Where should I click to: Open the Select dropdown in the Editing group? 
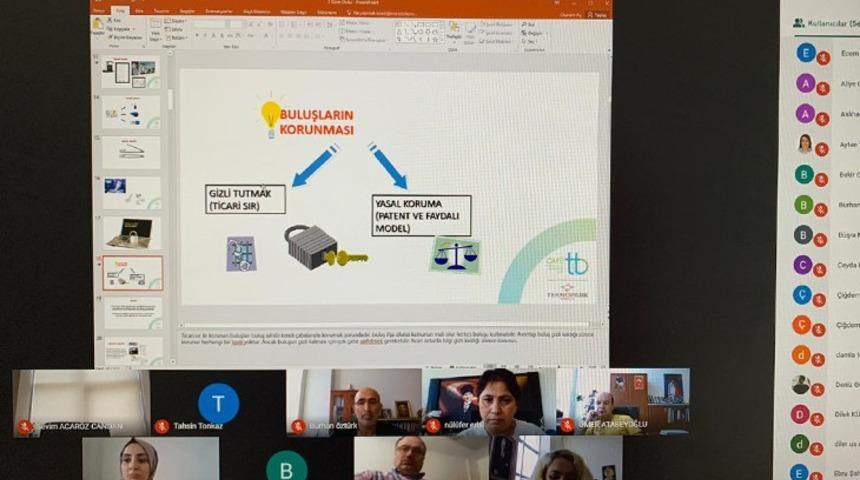531,40
